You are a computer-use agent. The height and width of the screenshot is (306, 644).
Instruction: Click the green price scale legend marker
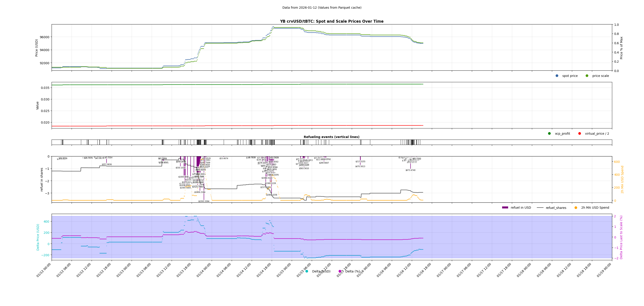point(587,76)
